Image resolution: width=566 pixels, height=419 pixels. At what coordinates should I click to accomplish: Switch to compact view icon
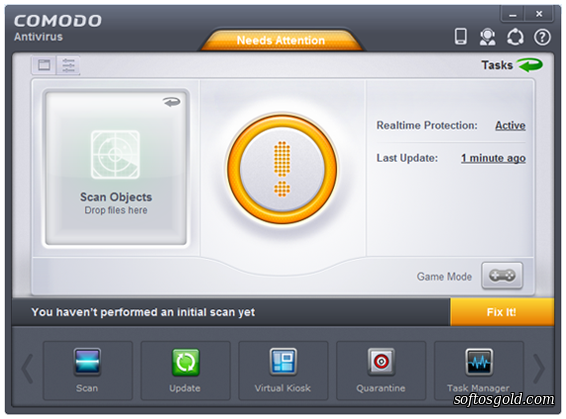[44, 65]
